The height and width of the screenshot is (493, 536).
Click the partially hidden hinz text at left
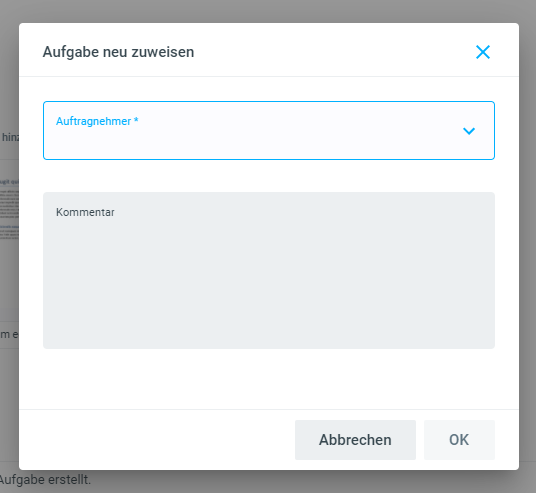coord(10,137)
